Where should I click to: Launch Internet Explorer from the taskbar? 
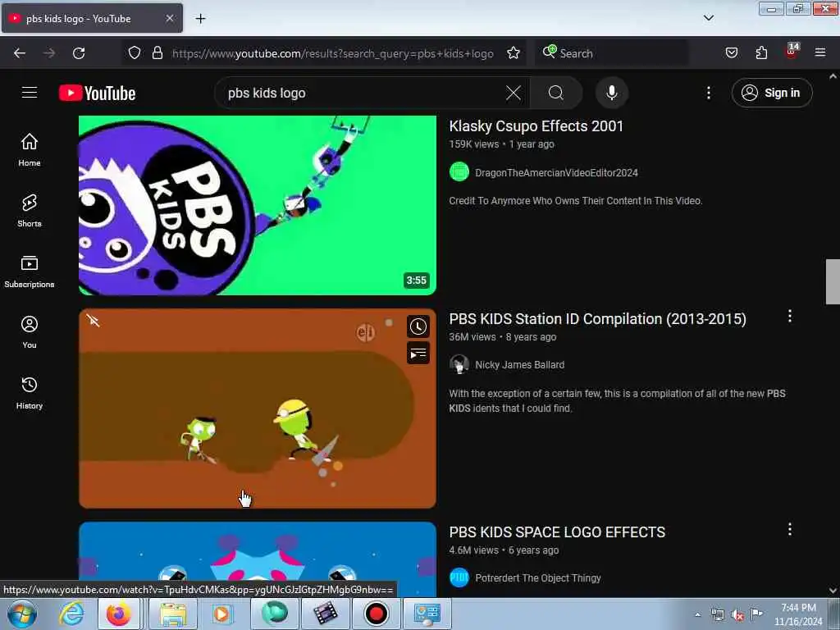[71, 614]
